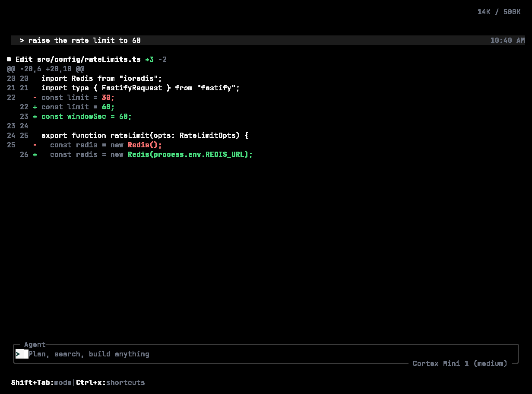Click the export function rateLimit line
Image resolution: width=532 pixels, height=394 pixels.
[x=145, y=135]
